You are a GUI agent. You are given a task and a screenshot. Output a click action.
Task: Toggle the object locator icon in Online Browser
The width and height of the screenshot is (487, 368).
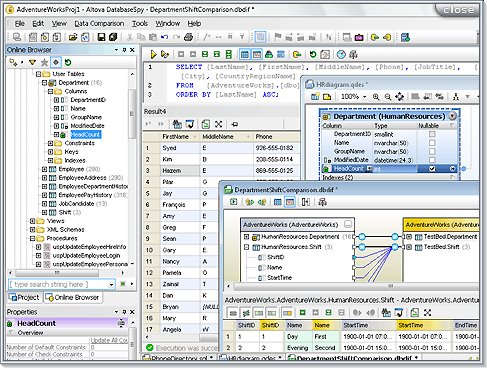pos(56,62)
